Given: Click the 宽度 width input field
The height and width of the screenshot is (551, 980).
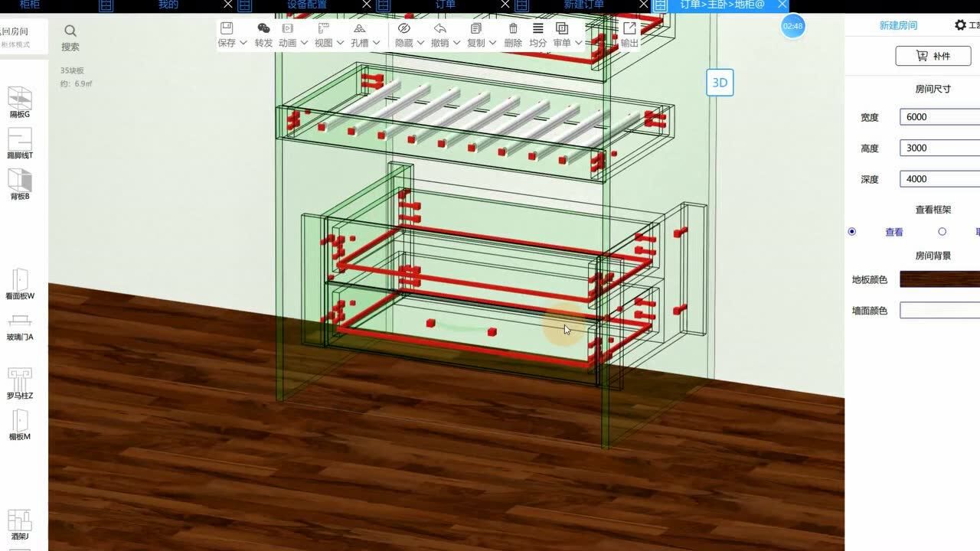Looking at the screenshot, I should point(939,117).
